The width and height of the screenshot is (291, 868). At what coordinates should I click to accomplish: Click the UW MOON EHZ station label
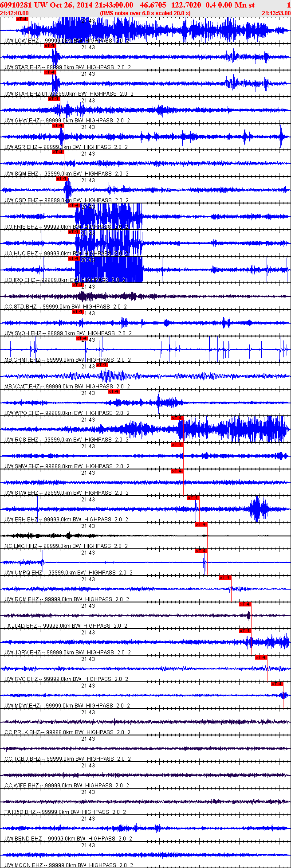click(x=23, y=865)
